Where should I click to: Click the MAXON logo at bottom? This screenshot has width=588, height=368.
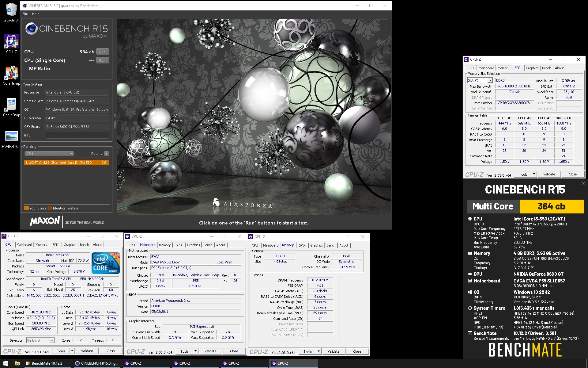[x=45, y=221]
